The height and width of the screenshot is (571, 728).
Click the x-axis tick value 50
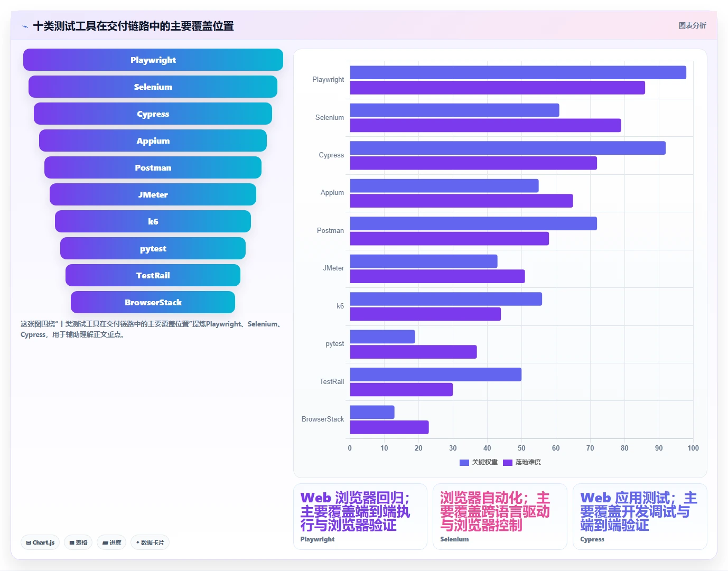click(x=521, y=448)
